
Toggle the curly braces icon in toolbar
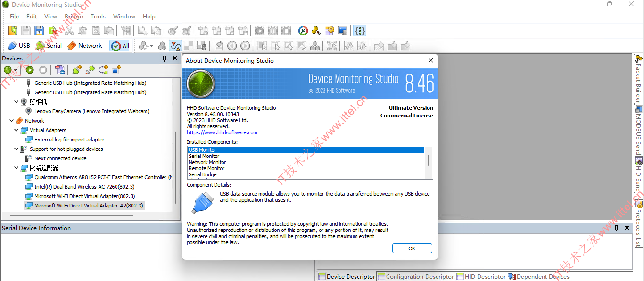360,31
